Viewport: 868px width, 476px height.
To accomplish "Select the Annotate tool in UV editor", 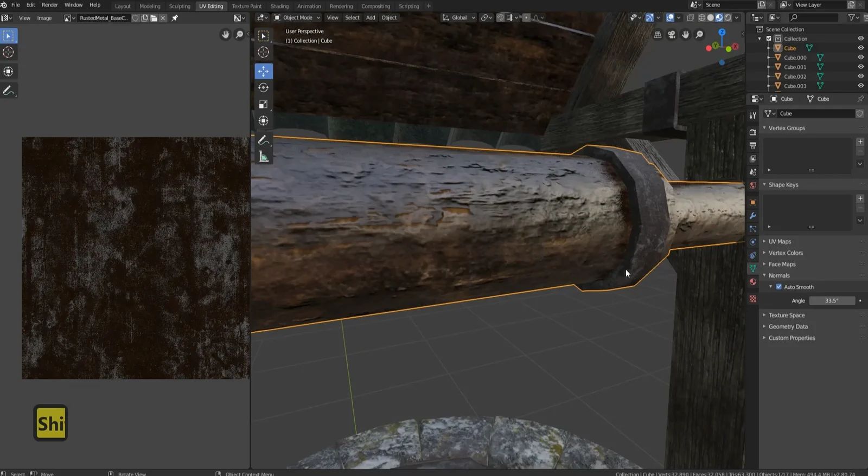I will click(9, 91).
